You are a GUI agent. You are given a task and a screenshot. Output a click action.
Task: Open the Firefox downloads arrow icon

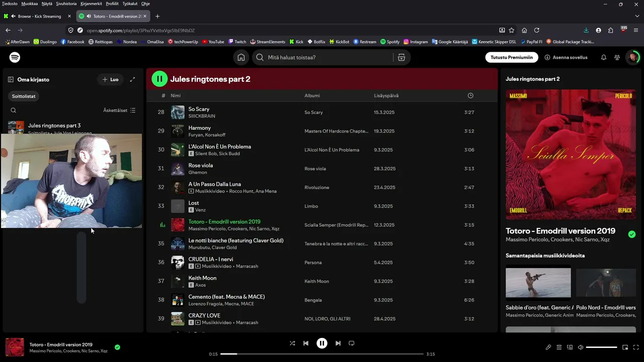click(x=586, y=30)
